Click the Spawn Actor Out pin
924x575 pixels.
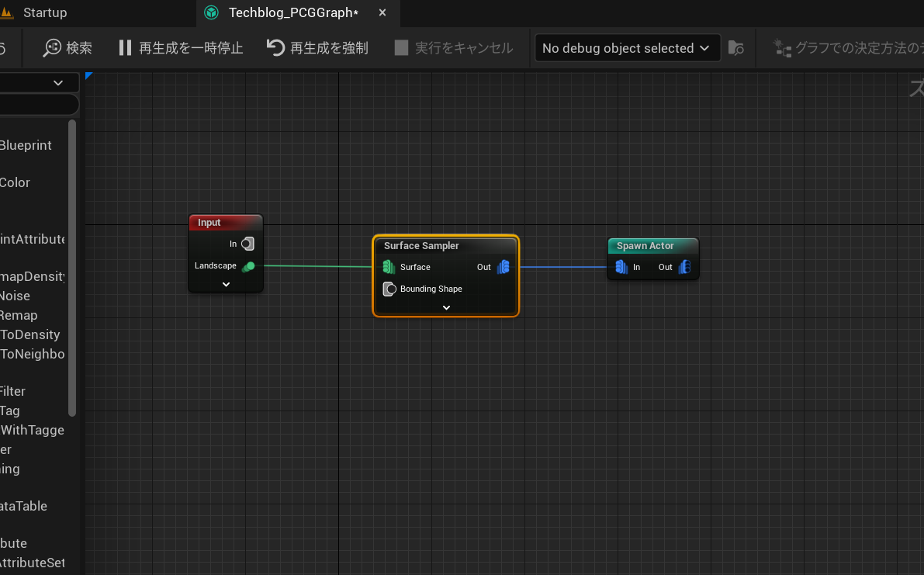coord(684,267)
